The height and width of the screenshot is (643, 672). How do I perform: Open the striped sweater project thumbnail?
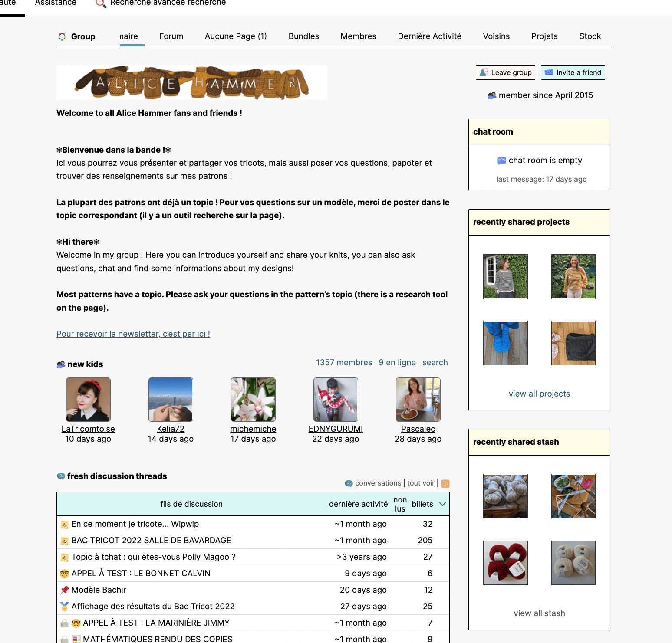click(505, 276)
